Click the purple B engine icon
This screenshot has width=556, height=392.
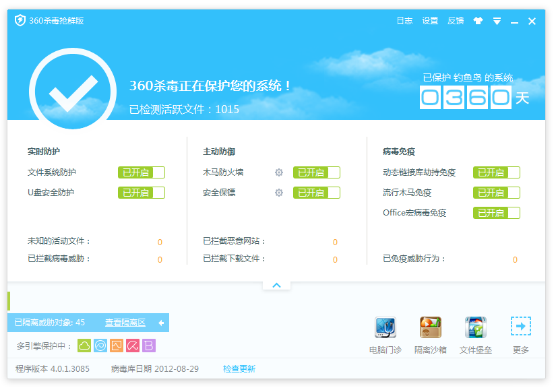149,346
